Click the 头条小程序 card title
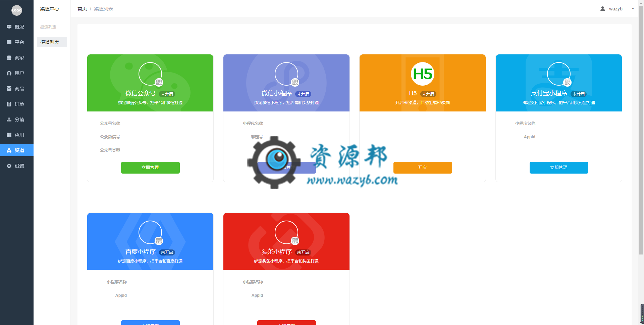644x325 pixels. [x=277, y=252]
